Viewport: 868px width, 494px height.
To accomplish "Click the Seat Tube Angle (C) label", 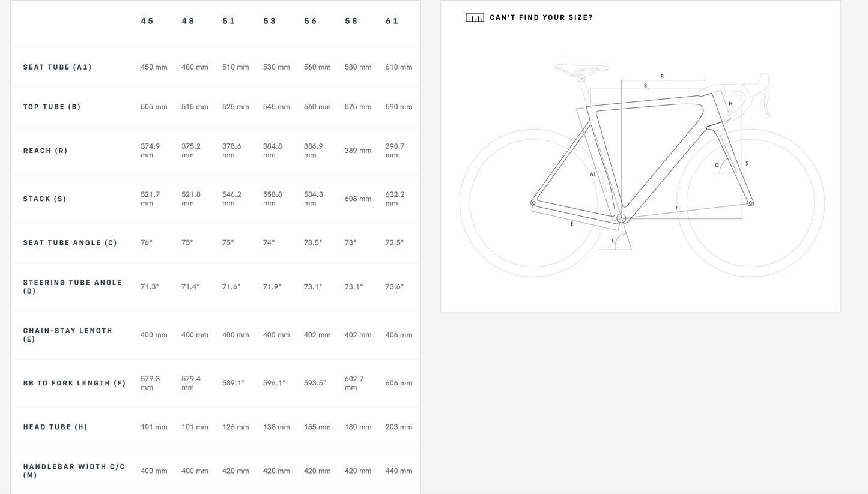I will (70, 242).
